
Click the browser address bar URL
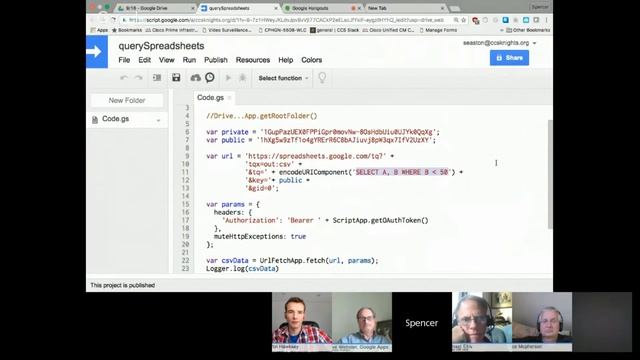pyautogui.click(x=286, y=20)
